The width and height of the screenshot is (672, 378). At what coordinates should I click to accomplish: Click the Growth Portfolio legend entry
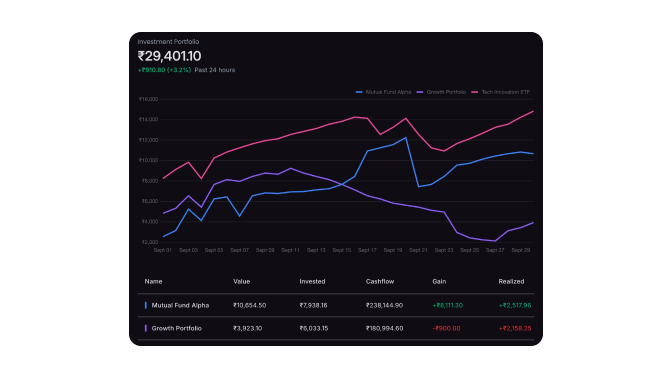click(441, 92)
